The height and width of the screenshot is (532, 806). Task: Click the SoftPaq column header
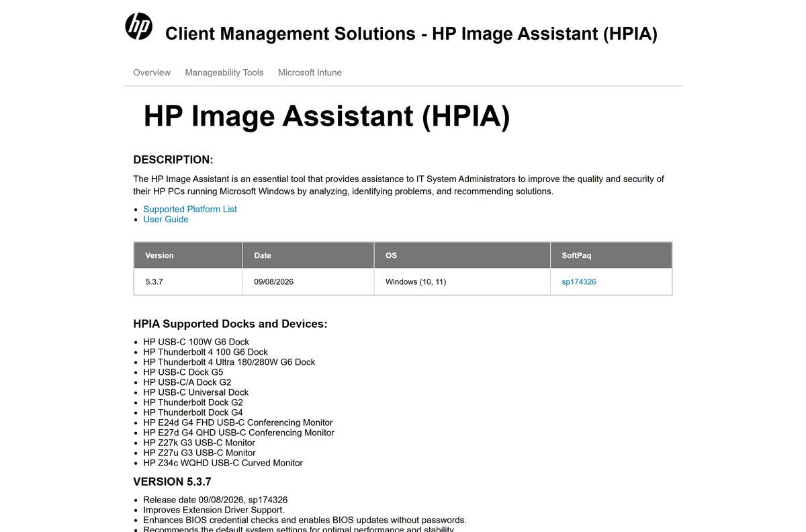[x=611, y=255]
